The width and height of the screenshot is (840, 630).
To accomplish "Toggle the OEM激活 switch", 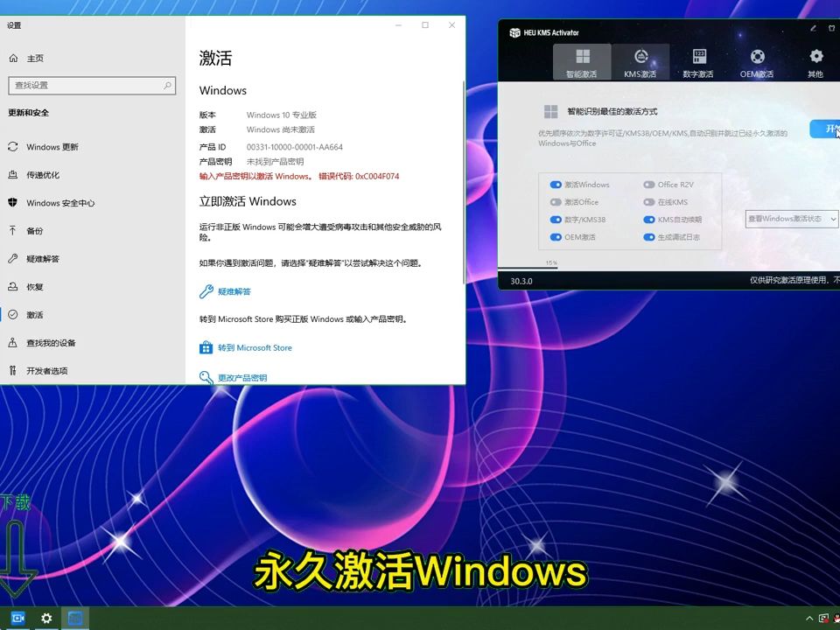I will point(556,237).
